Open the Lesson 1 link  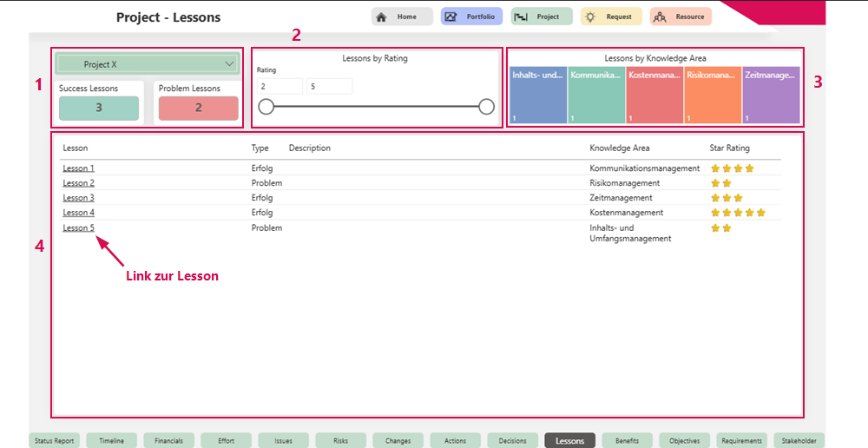tap(78, 168)
